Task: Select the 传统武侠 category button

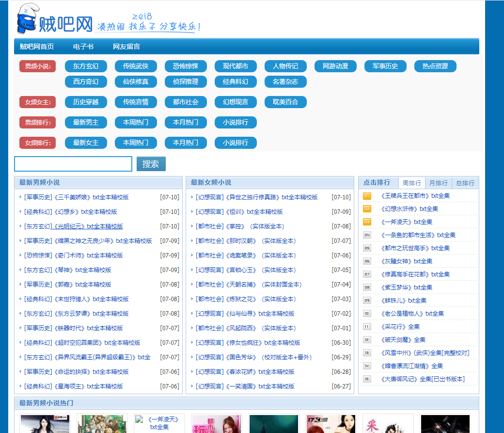Action: coord(136,66)
